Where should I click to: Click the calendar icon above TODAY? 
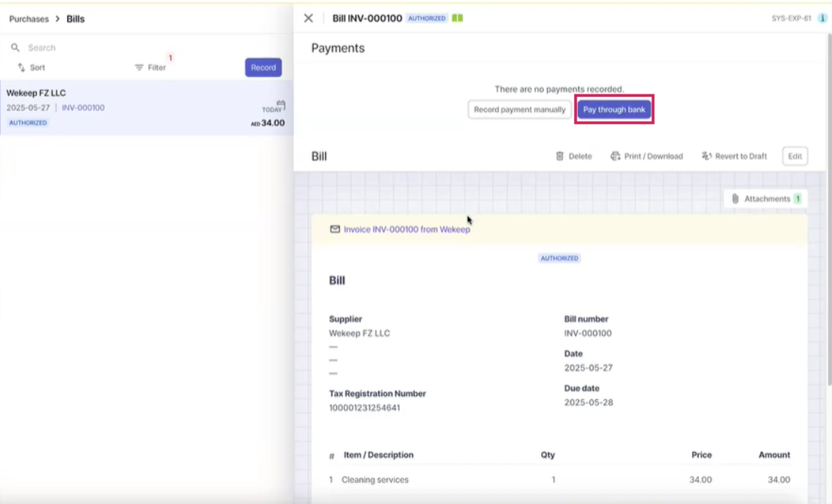[280, 104]
